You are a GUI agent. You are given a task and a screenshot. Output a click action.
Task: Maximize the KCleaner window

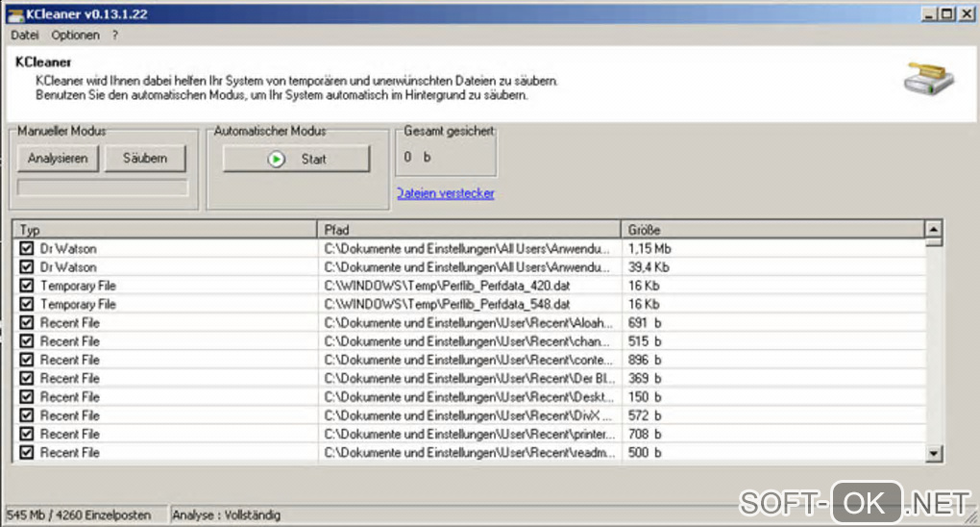[947, 13]
